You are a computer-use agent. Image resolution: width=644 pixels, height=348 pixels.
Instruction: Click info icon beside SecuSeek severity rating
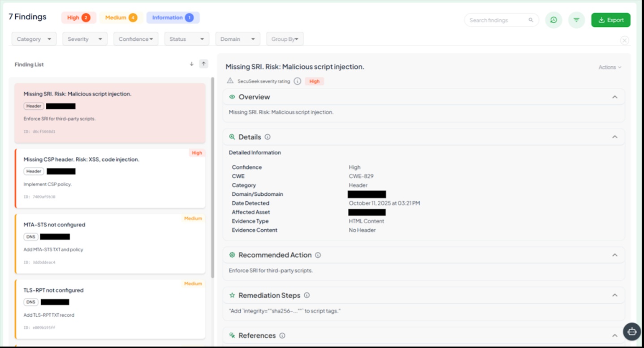tap(297, 82)
